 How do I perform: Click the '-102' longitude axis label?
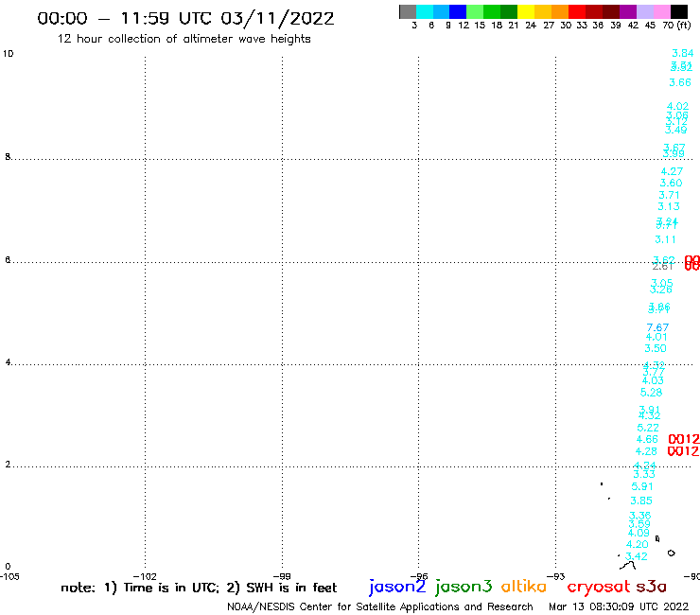145,576
